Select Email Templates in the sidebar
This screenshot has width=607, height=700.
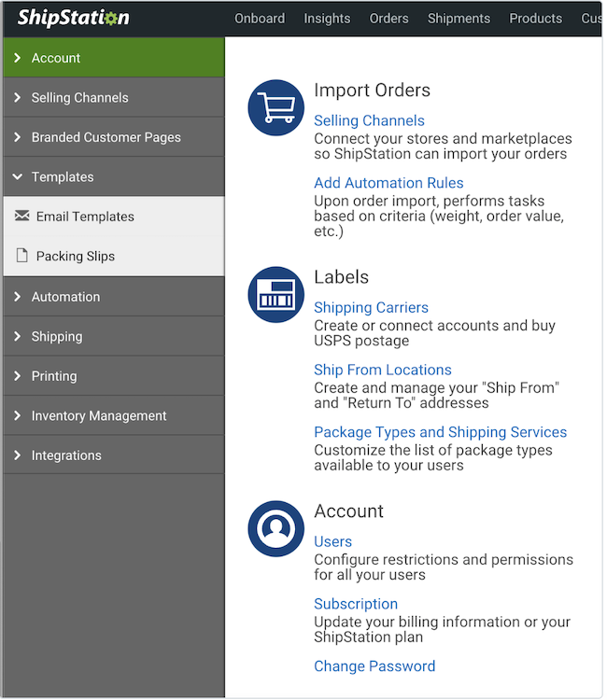[x=114, y=217]
